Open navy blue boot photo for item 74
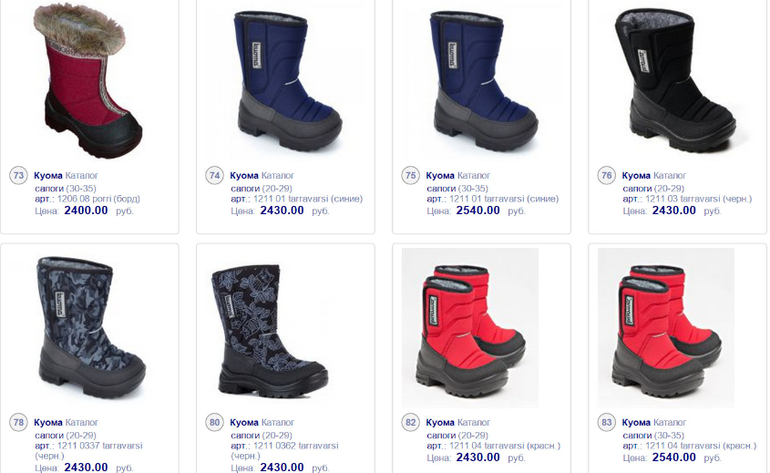 [x=289, y=81]
